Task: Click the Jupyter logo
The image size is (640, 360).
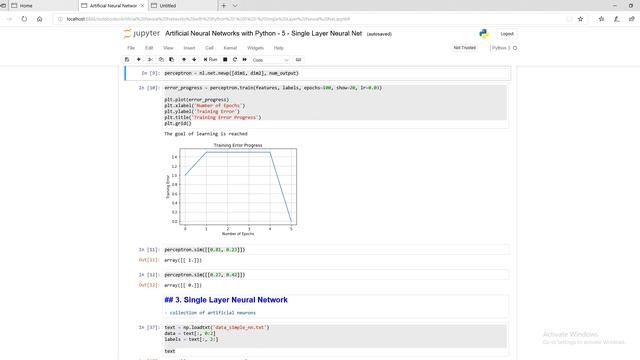Action: click(142, 33)
